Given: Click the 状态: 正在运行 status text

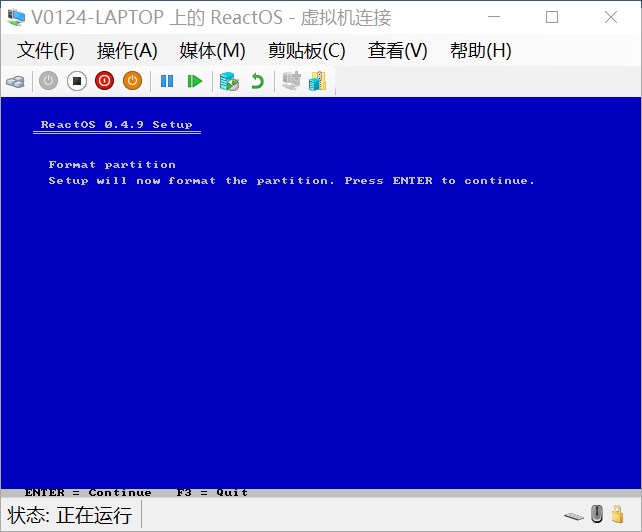Looking at the screenshot, I should point(70,515).
